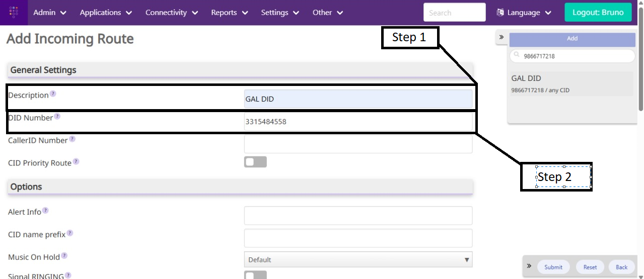Image resolution: width=644 pixels, height=279 pixels.
Task: Toggle the CID Priority Route switch
Action: pos(255,162)
